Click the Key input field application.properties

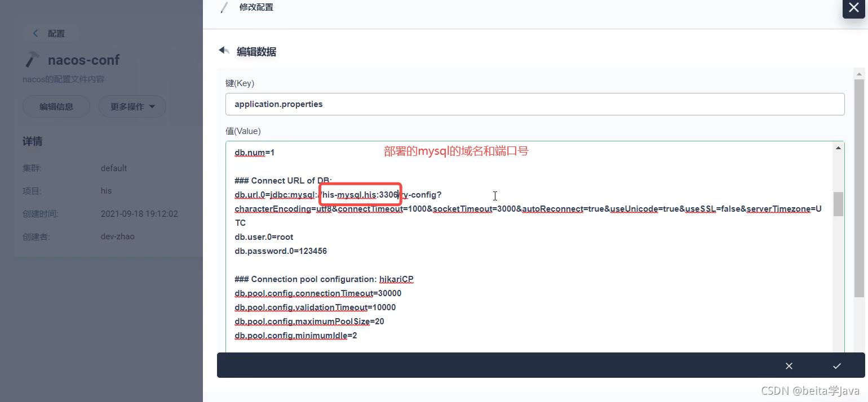pyautogui.click(x=535, y=104)
